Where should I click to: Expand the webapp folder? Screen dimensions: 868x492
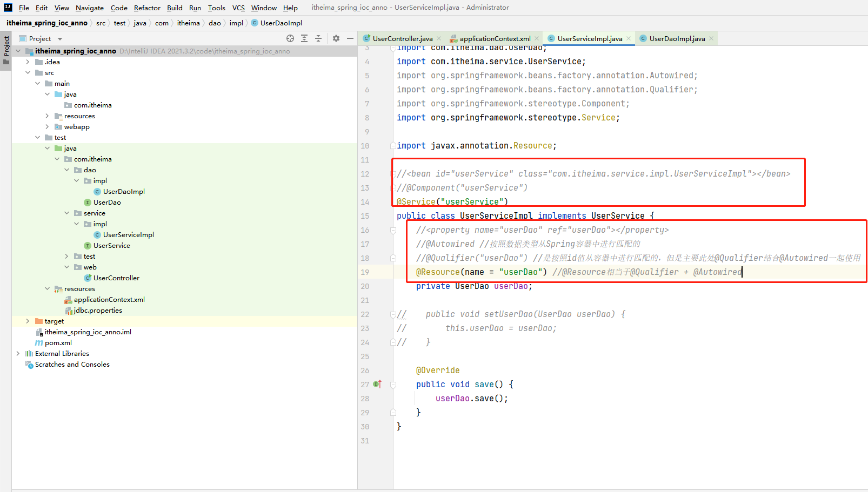point(47,126)
